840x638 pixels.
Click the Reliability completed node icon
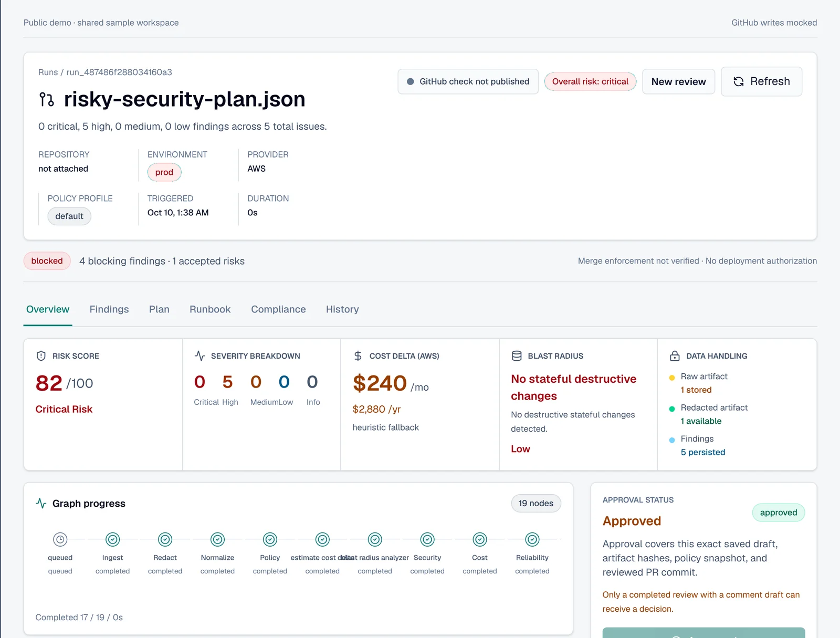click(x=532, y=539)
